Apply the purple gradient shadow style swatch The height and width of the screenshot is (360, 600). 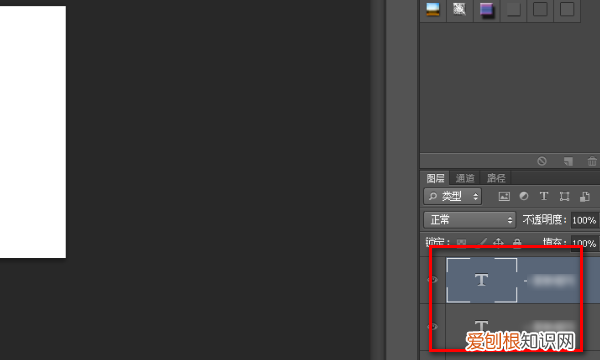point(486,9)
